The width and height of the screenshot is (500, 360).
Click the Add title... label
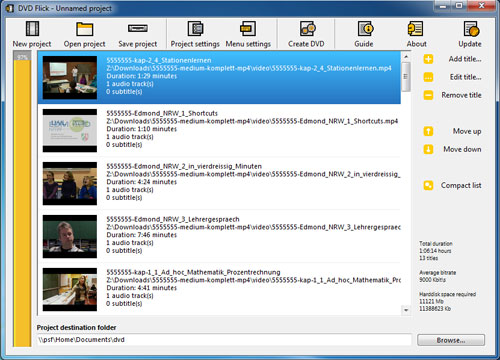[x=465, y=59]
